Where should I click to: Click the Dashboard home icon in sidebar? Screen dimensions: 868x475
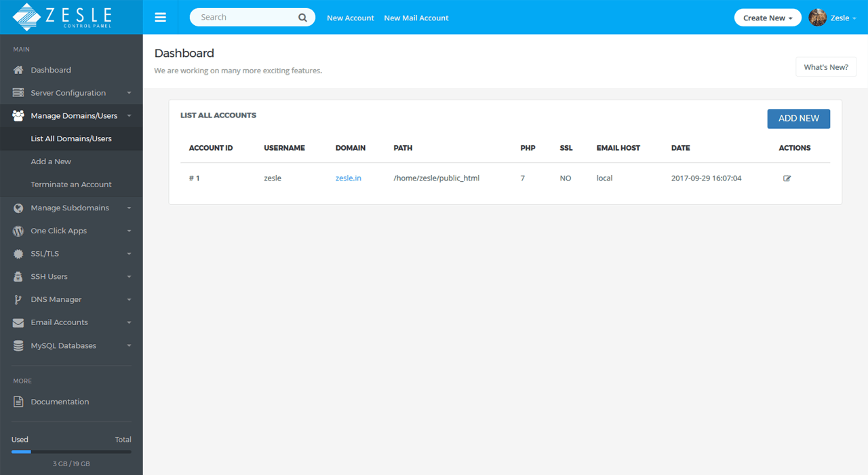(x=18, y=70)
